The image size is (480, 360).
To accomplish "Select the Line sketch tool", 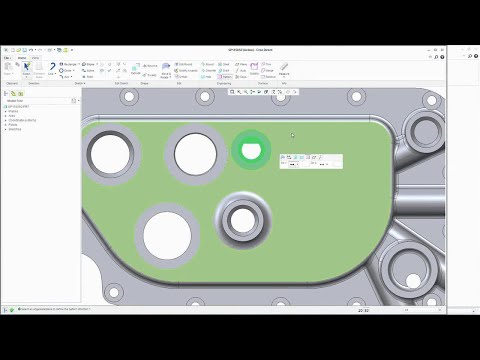I will pos(52,67).
